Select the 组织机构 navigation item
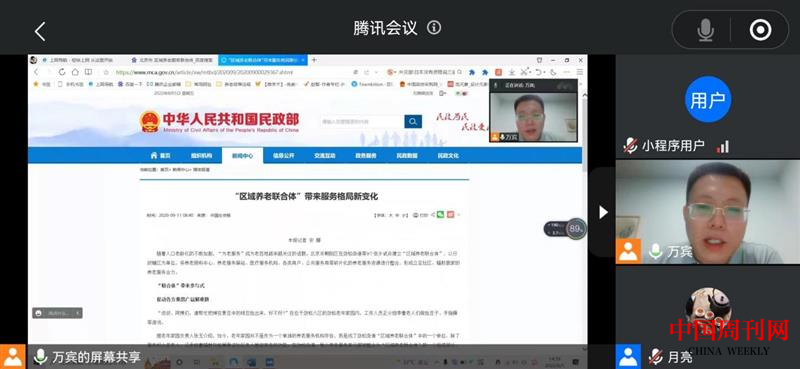800x369 pixels. pos(201,156)
